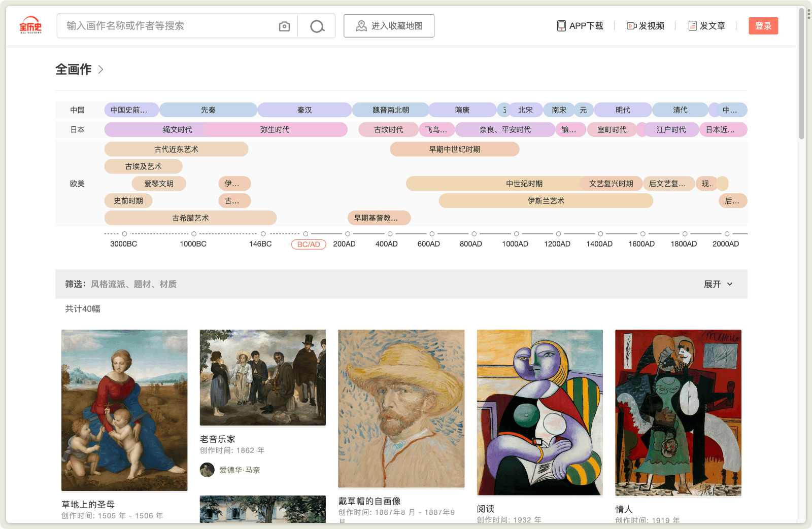This screenshot has height=529, width=812.
Task: Click the magnifier search icon
Action: click(317, 26)
